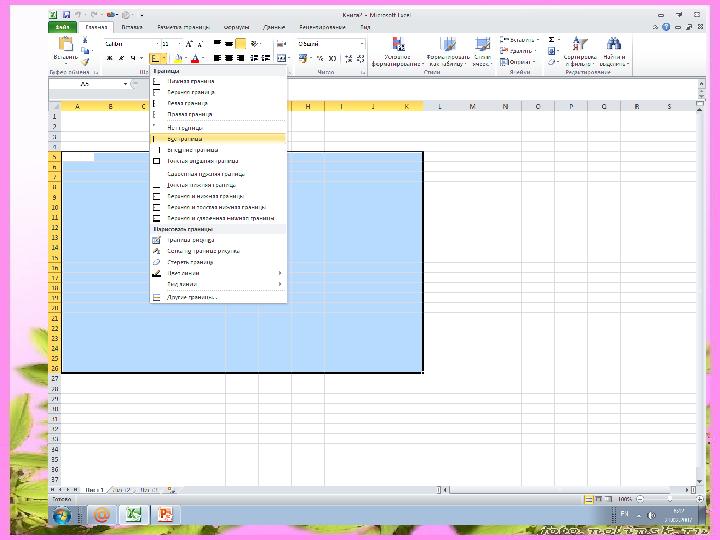
Task: Open the Удалить cells dropdown
Action: pyautogui.click(x=518, y=51)
